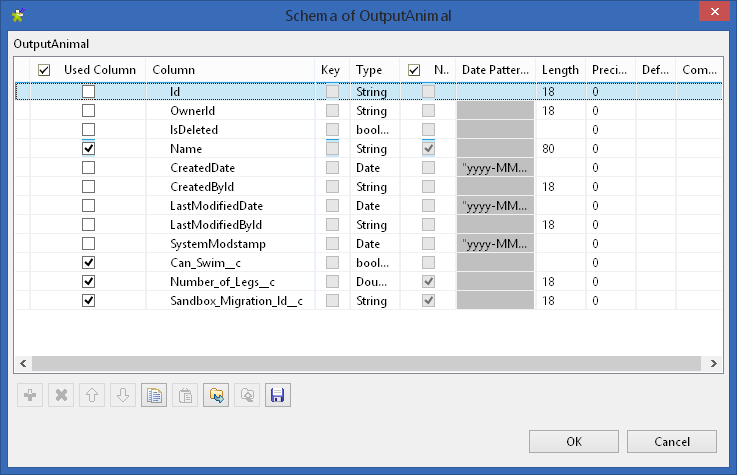This screenshot has height=475, width=737.
Task: Click the horizontal scrollbar right arrow
Action: pyautogui.click(x=714, y=363)
